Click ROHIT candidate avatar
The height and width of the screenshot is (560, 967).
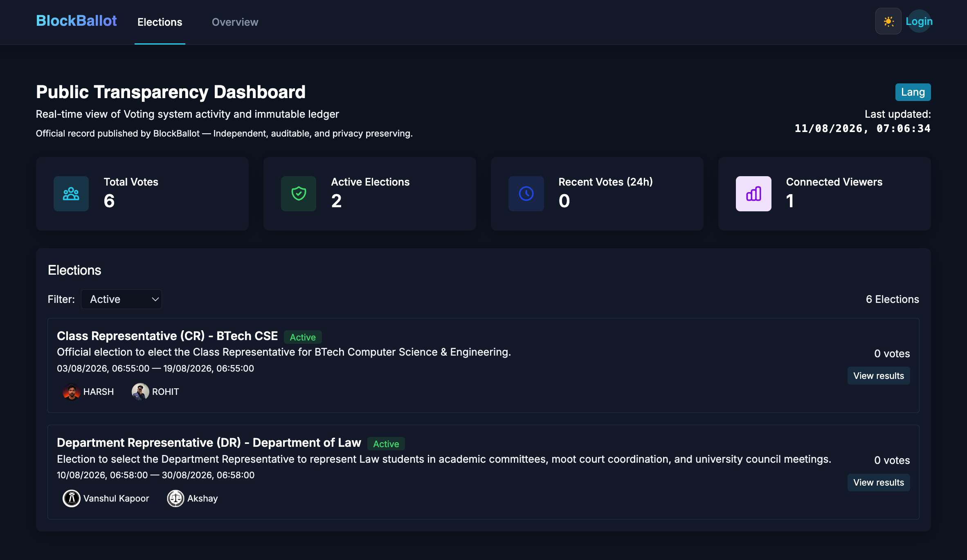pos(140,392)
